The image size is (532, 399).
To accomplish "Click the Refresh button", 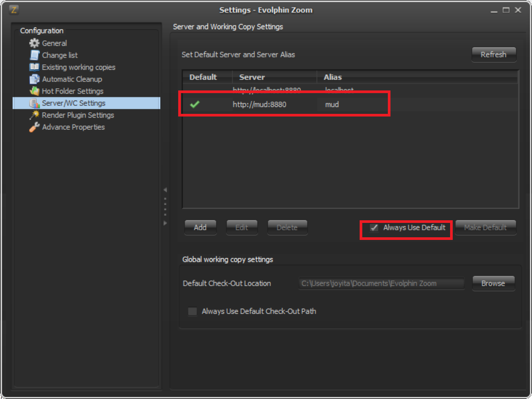I will point(494,55).
